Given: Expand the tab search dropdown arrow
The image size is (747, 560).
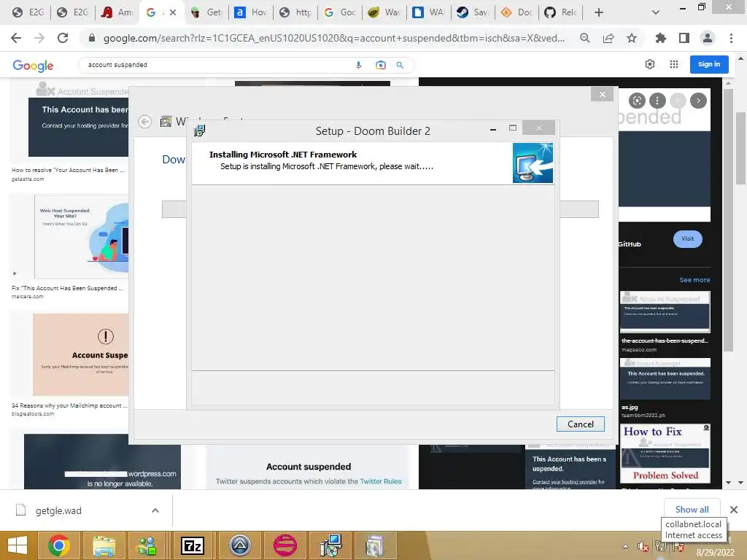Looking at the screenshot, I should pos(656,12).
